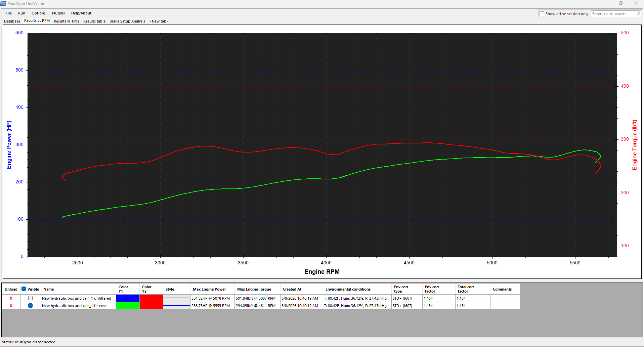Screen dimensions: 644x347
Task: Select the Results vs RPM tab
Action: click(37, 21)
